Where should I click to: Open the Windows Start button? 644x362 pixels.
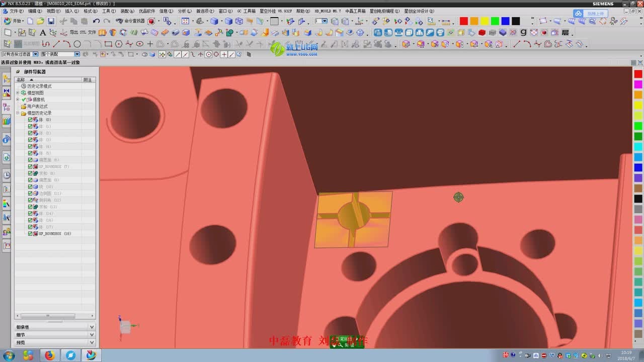[9, 355]
